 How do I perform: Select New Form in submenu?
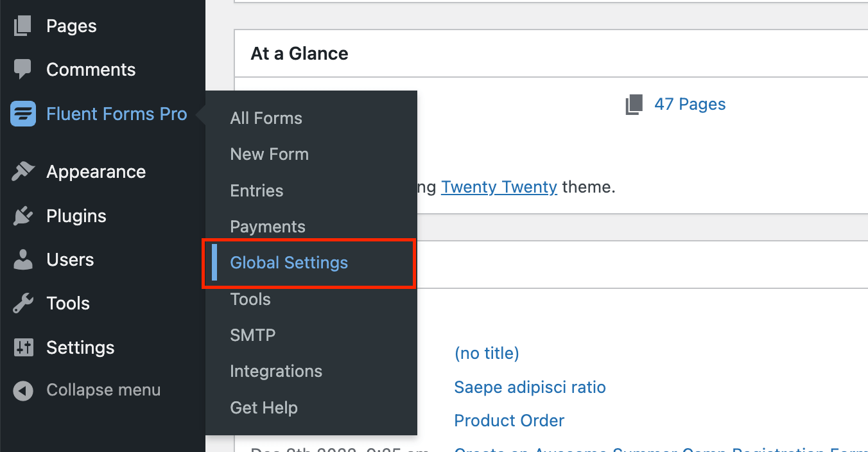pos(270,155)
